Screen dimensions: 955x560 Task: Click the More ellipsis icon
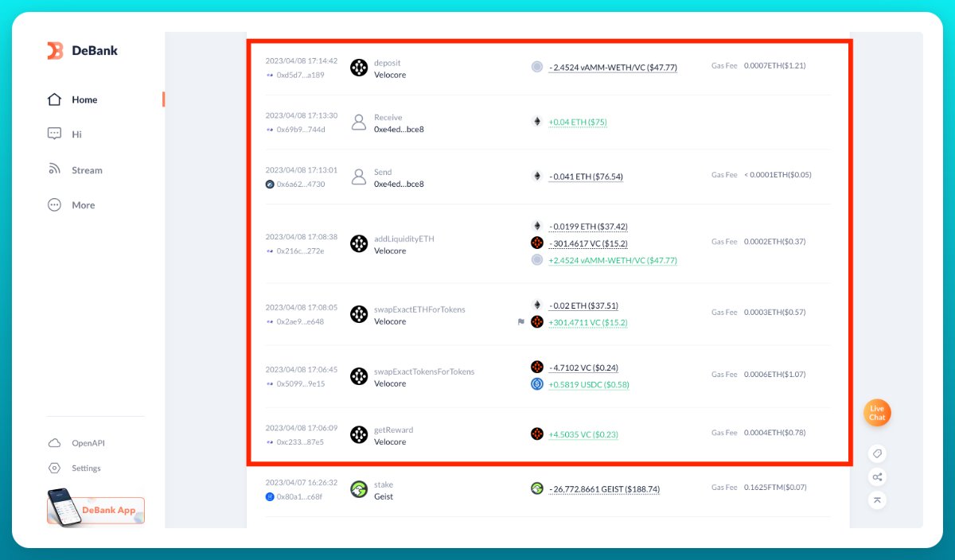pos(54,204)
